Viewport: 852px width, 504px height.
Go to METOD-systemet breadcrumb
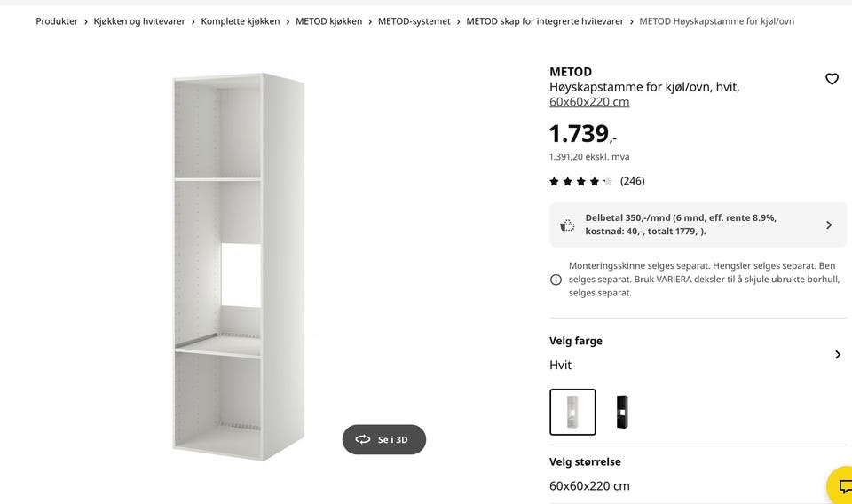pos(414,21)
